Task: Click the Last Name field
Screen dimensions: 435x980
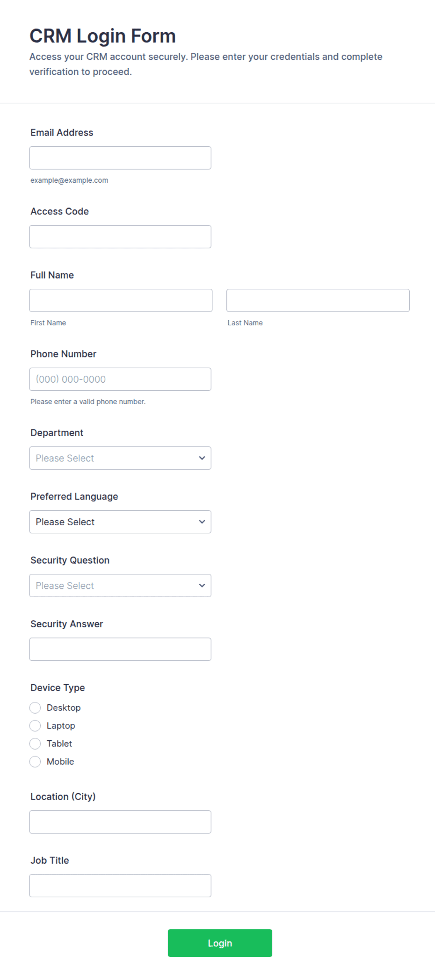Action: 318,300
